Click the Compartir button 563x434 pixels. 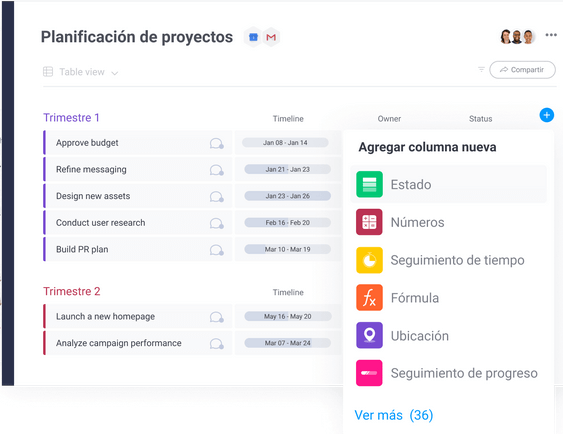(522, 70)
